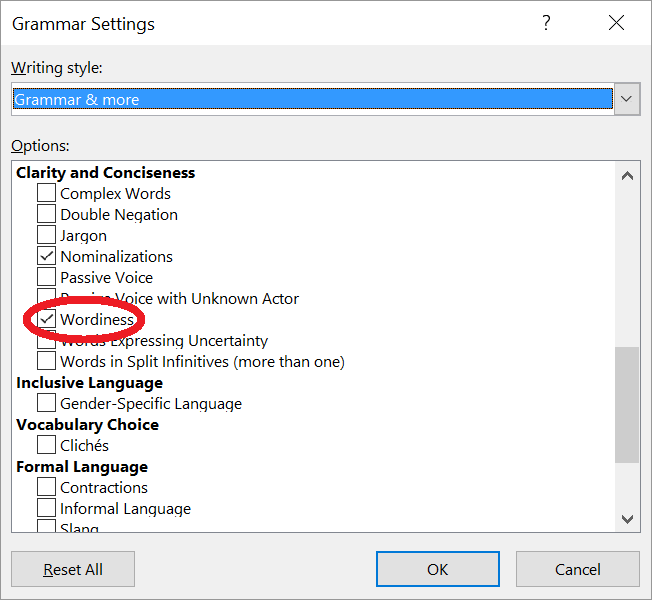Screen dimensions: 652x600
Task: Confirm settings with the OK button
Action: tap(437, 569)
